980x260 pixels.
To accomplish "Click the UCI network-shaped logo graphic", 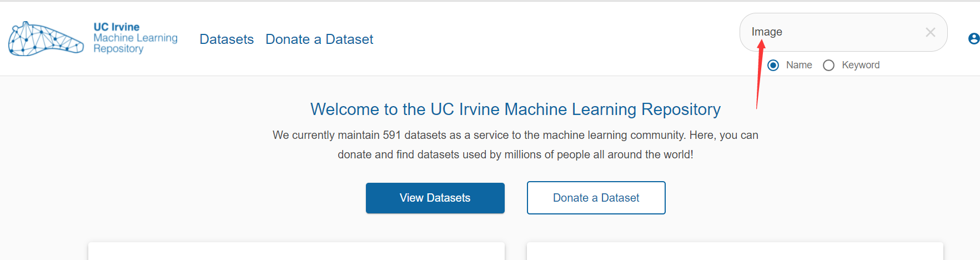I will pos(46,38).
